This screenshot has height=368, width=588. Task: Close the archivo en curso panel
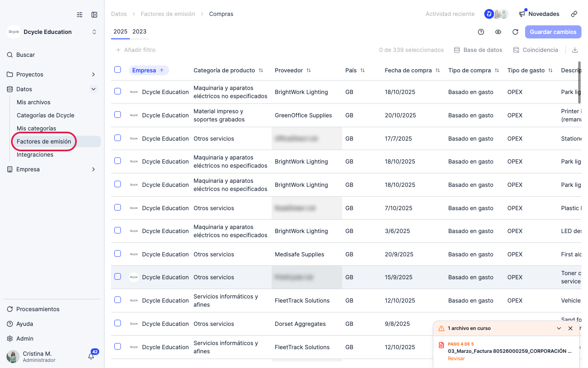pos(570,328)
